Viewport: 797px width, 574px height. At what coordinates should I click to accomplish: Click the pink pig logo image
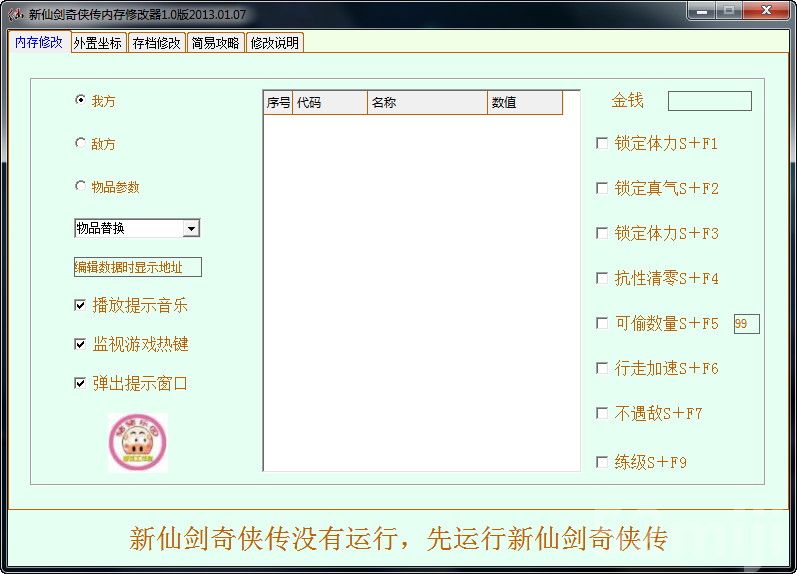click(x=137, y=442)
